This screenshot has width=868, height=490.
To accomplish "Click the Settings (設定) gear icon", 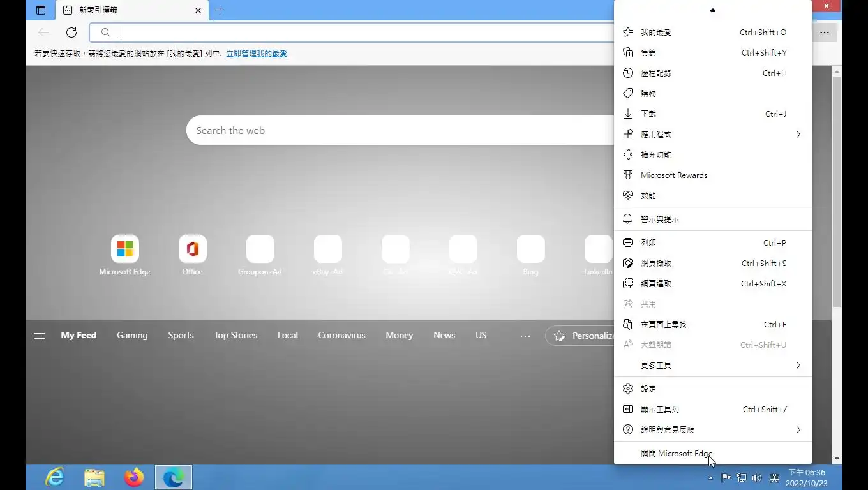I will (628, 389).
